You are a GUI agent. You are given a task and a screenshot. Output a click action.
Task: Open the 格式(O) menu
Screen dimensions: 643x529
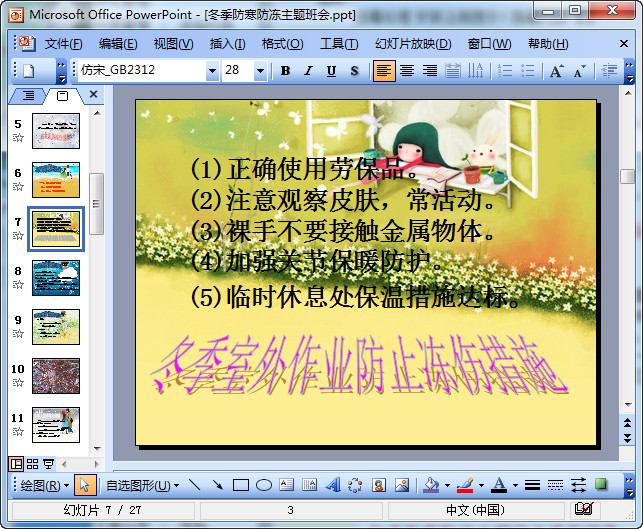click(x=283, y=43)
